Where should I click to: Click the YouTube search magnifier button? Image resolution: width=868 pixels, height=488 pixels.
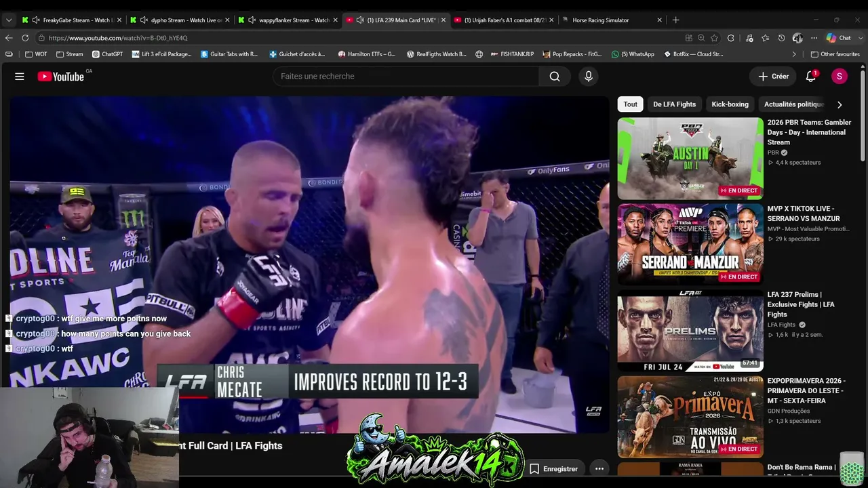click(555, 77)
